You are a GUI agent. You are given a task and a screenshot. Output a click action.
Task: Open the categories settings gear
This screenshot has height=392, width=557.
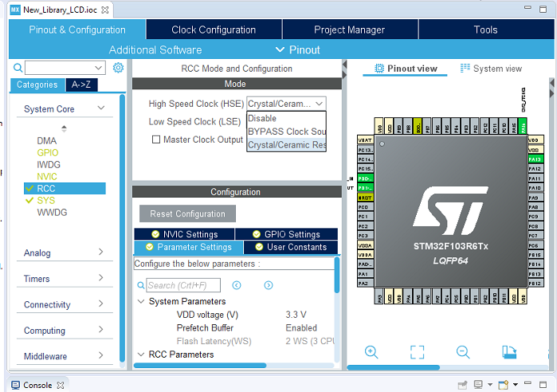point(118,68)
